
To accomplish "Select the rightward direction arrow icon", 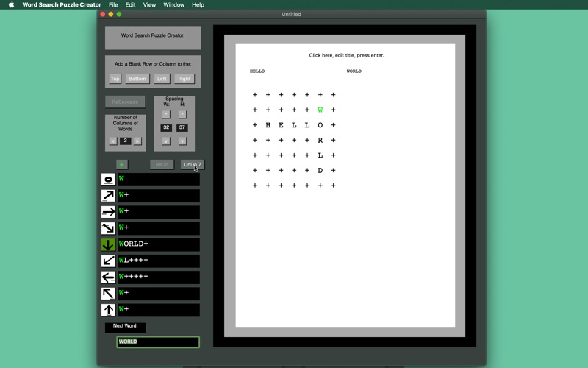I will click(108, 212).
